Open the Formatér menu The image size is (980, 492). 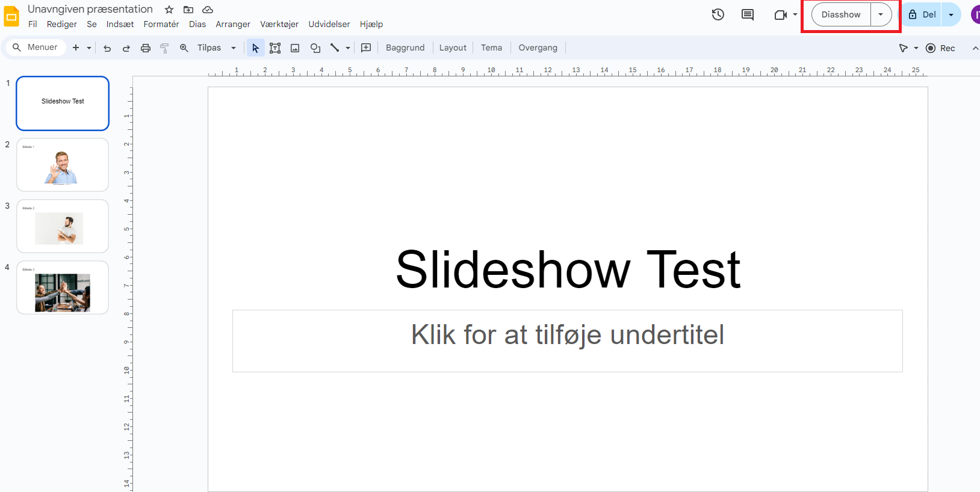tap(161, 24)
